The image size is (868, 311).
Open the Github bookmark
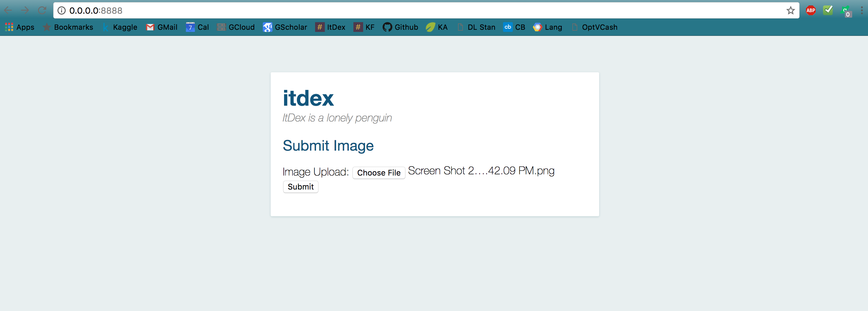[x=400, y=27]
